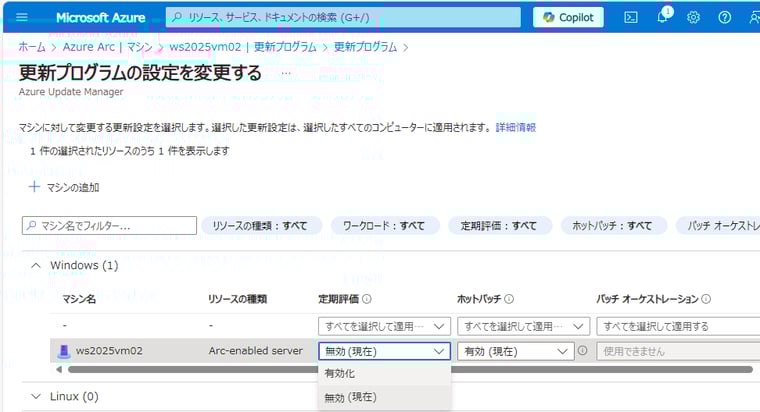Open the 定期評価 : すべて filter
Viewport: 760px width, 412px height.
point(499,225)
